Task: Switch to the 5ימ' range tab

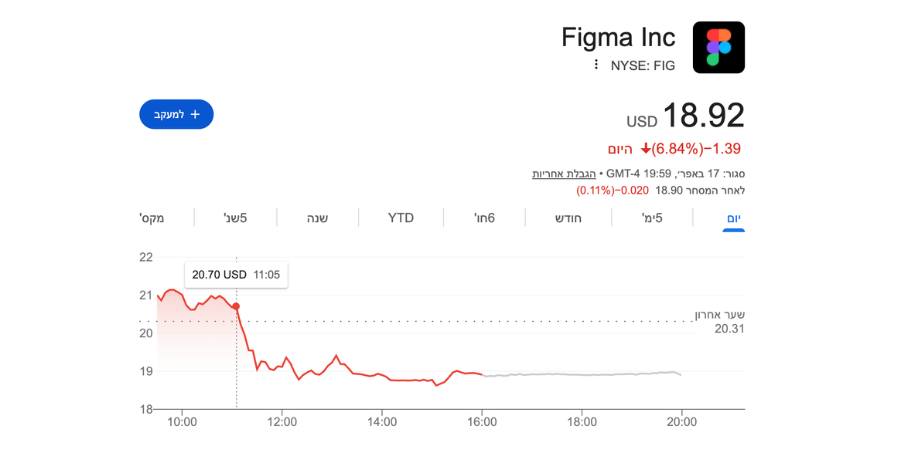Action: [x=651, y=218]
